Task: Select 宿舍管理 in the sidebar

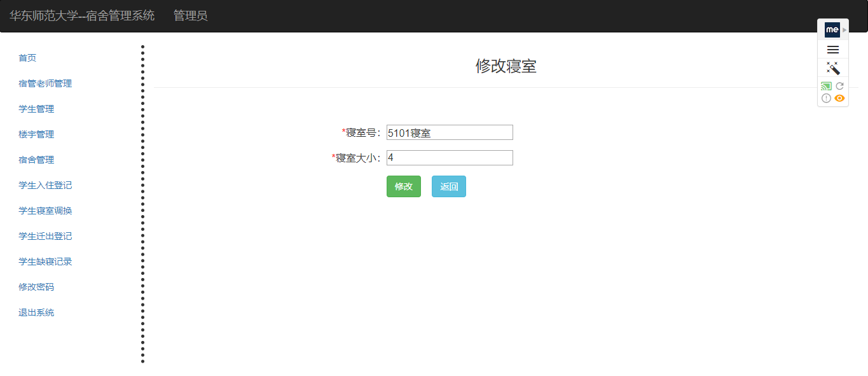Action: click(x=36, y=160)
